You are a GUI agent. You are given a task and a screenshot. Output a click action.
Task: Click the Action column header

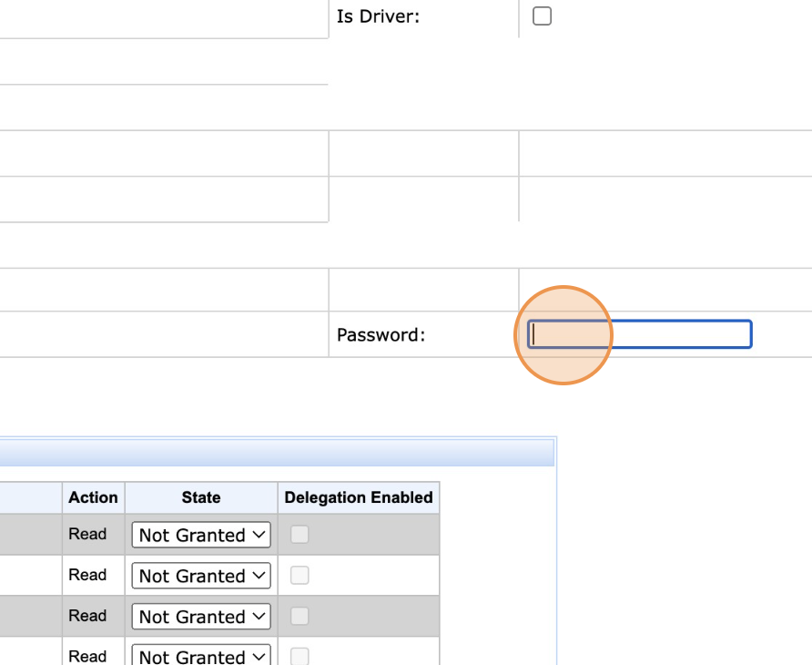click(93, 497)
